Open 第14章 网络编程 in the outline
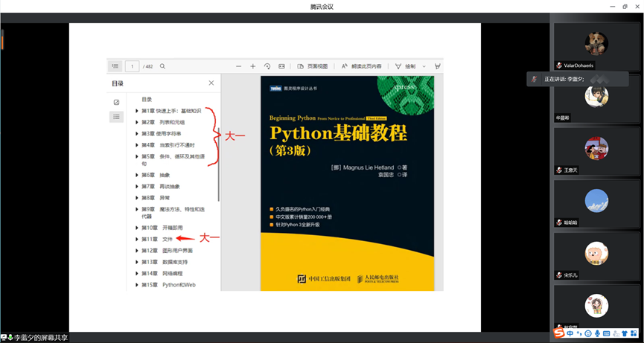 (x=162, y=273)
